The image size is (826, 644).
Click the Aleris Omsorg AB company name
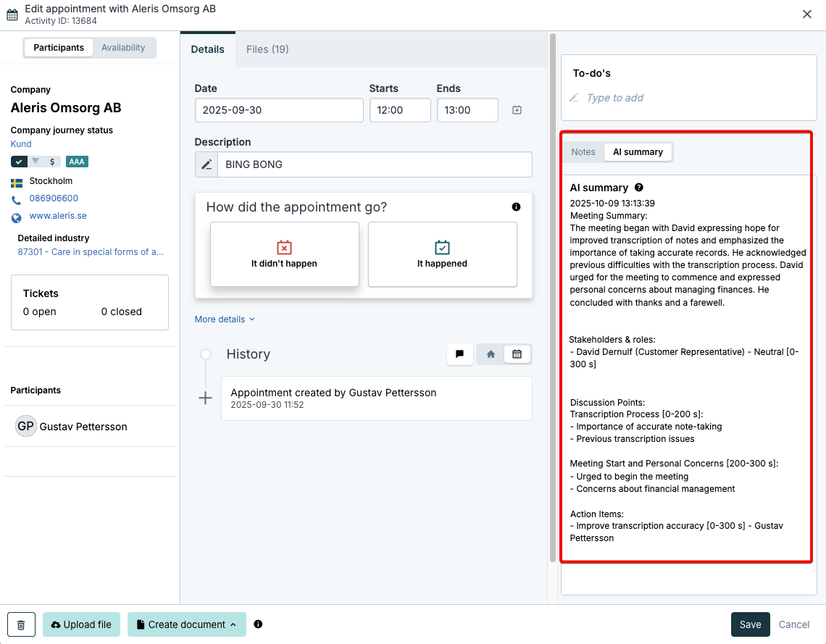66,107
